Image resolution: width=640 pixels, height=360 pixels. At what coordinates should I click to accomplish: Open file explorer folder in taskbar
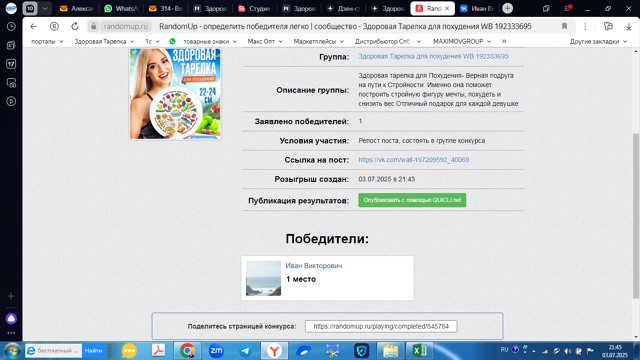tap(390, 351)
